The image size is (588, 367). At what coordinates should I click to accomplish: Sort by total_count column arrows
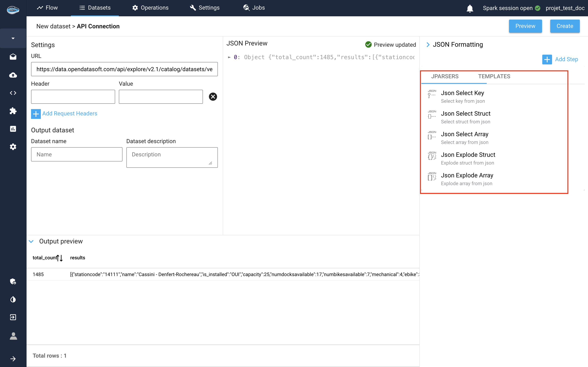point(60,258)
